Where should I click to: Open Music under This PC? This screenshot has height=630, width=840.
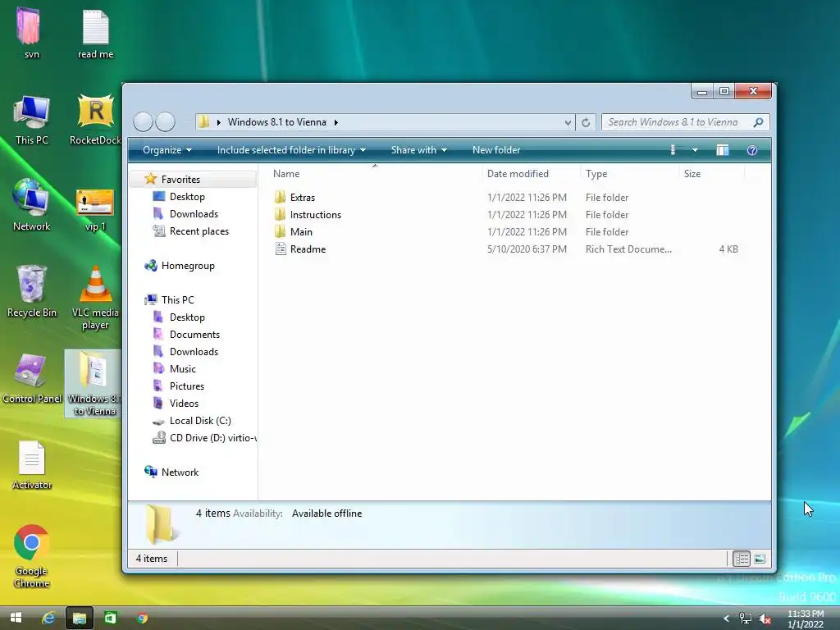[x=183, y=368]
